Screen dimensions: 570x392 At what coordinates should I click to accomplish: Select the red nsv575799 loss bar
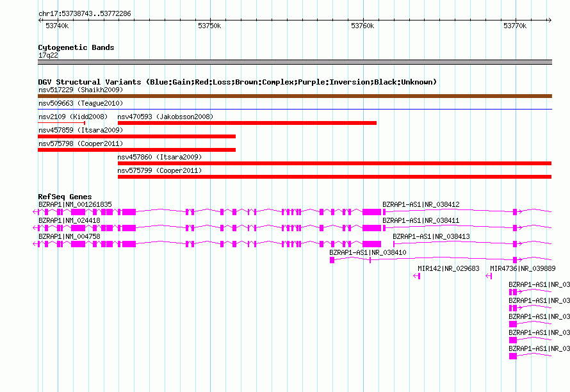coord(335,177)
